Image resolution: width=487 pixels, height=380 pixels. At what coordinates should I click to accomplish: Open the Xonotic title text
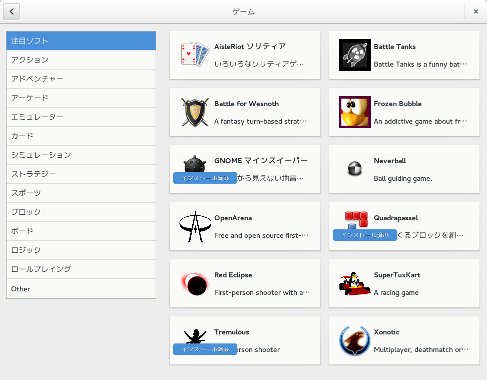coord(387,332)
